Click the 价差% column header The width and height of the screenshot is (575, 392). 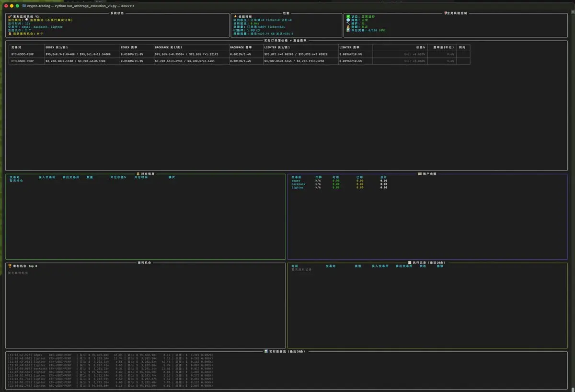[420, 47]
